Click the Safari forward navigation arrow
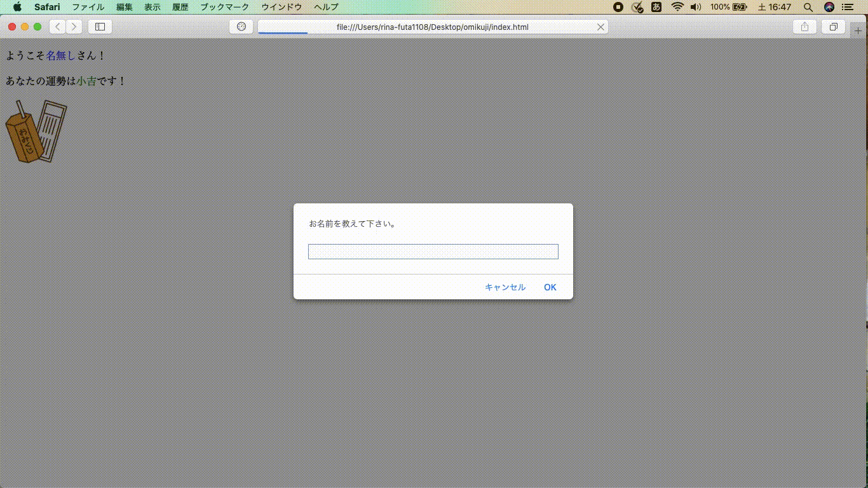The width and height of the screenshot is (868, 488). (x=74, y=27)
